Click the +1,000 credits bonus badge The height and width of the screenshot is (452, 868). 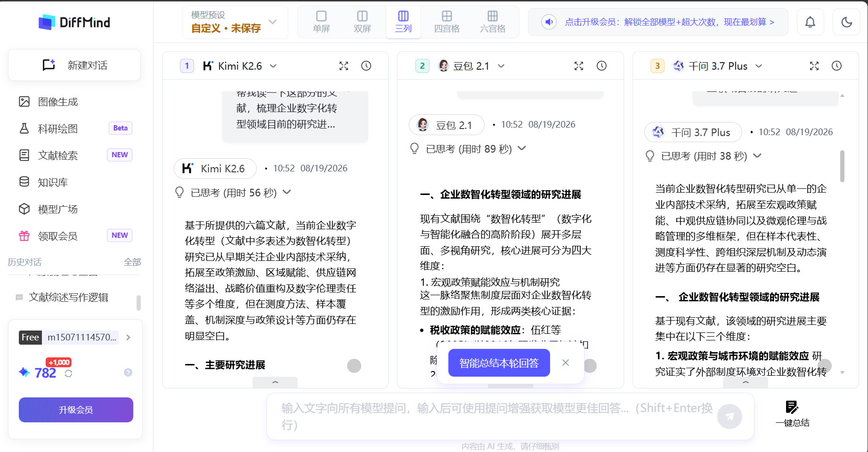tap(59, 363)
